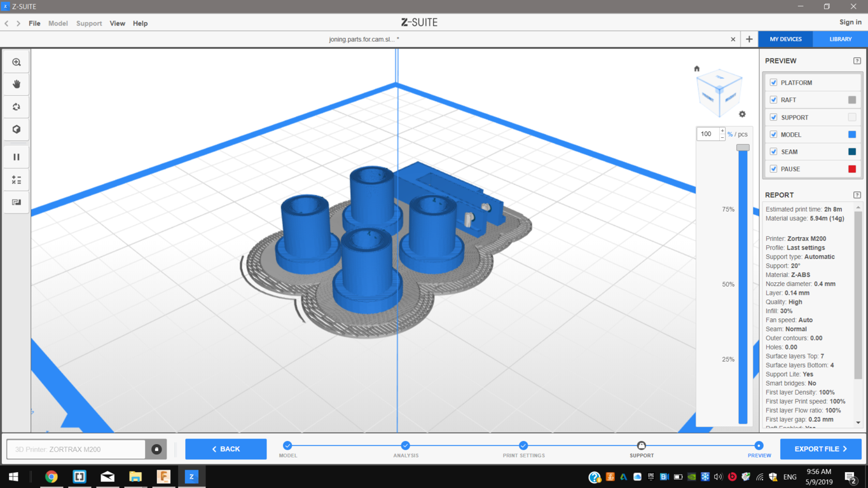Image resolution: width=868 pixels, height=488 pixels.
Task: Go to the PRINT SETTINGS step
Action: coord(523,446)
